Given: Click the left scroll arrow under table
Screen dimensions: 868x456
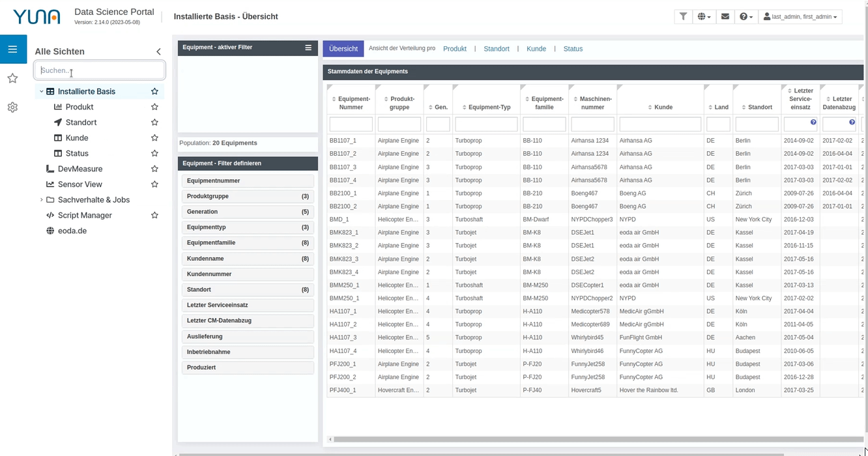Looking at the screenshot, I should [x=330, y=440].
